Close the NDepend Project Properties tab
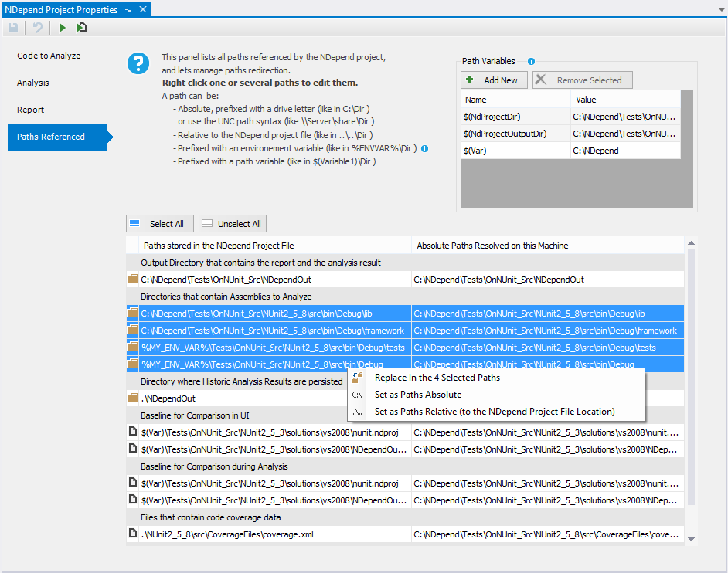This screenshot has width=728, height=573. [x=143, y=9]
